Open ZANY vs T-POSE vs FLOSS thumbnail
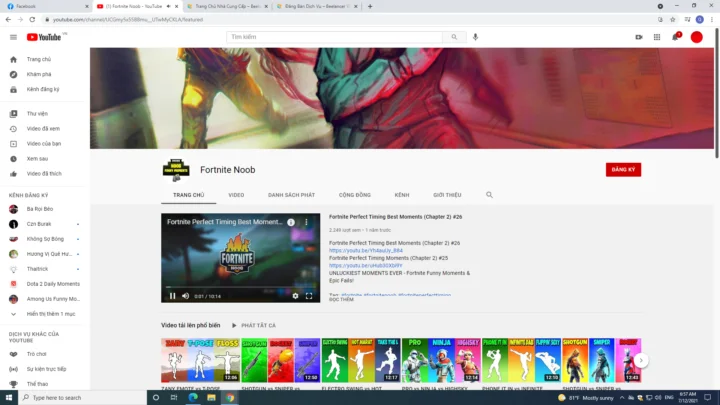This screenshot has height=405, width=720. [200, 360]
